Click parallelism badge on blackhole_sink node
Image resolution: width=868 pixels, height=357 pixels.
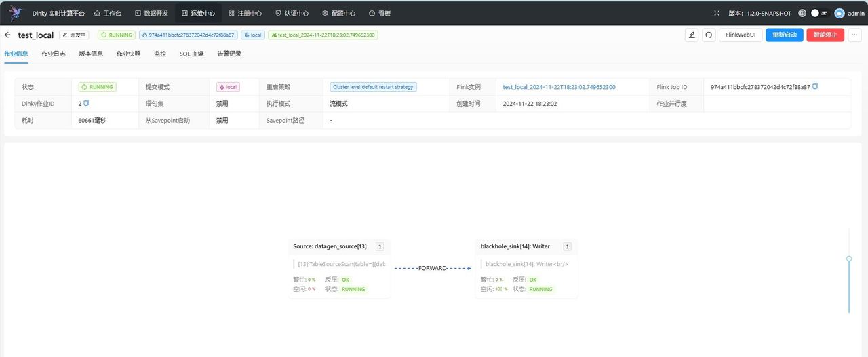pos(568,246)
